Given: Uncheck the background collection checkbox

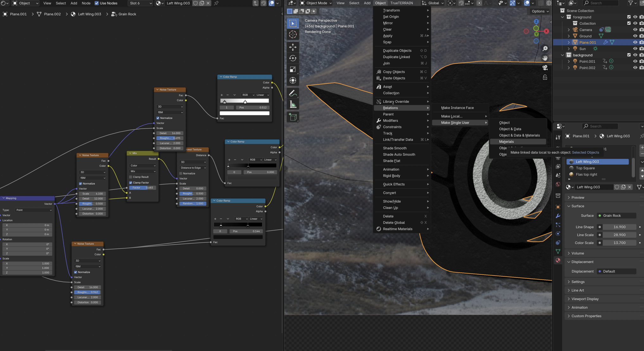Looking at the screenshot, I should [x=629, y=55].
